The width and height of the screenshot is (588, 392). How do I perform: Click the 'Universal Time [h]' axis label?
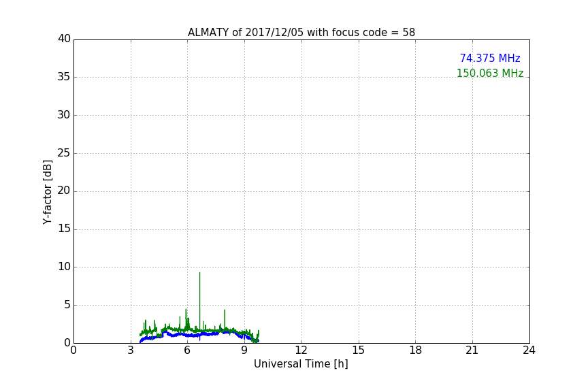coord(301,363)
